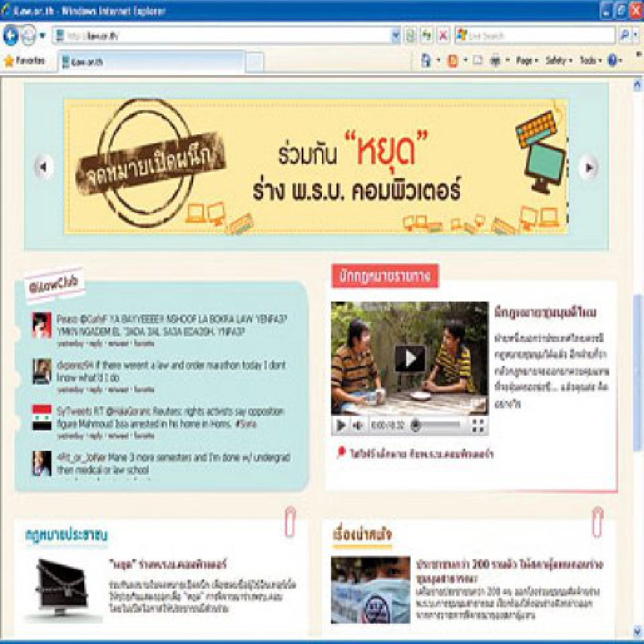Click the yellow computer law campaign banner
Screen dimensions: 644x644
316,167
